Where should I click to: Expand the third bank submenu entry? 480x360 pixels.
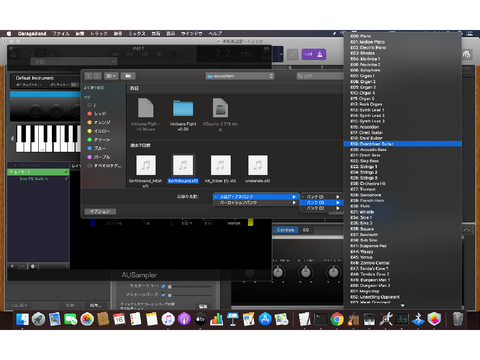point(321,208)
